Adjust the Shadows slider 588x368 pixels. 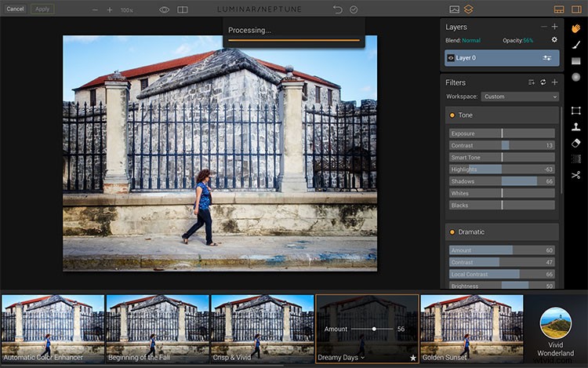coord(502,181)
